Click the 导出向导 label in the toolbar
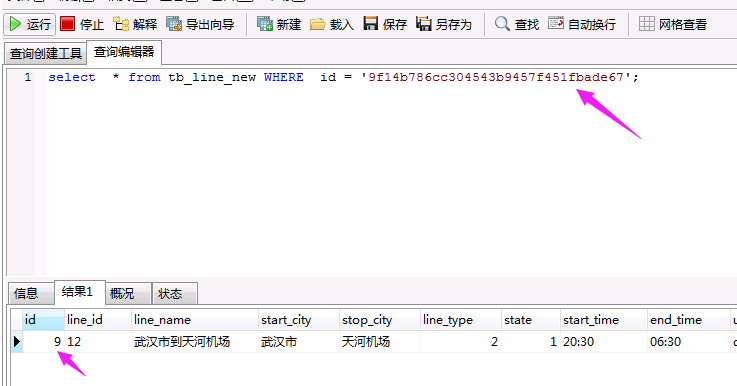Screen dimensions: 737x386 (210, 24)
